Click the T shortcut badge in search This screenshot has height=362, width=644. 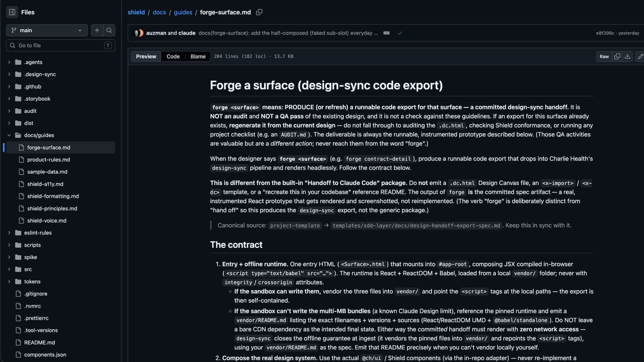click(x=108, y=45)
